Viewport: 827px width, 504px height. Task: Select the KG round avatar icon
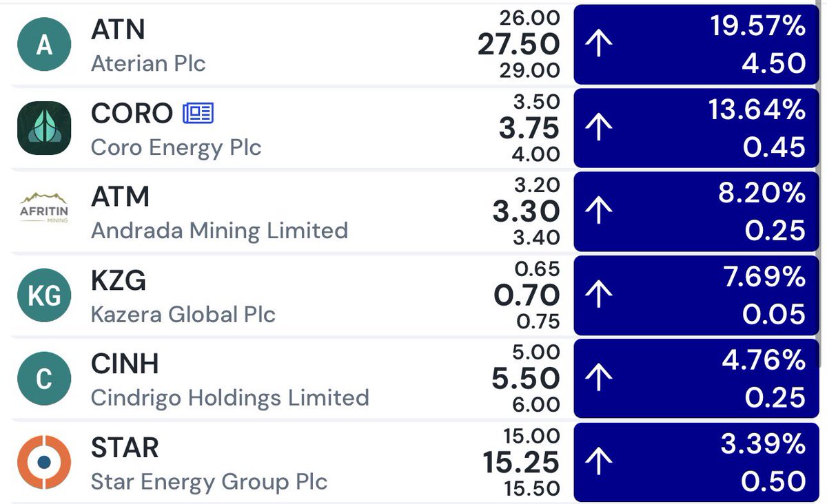pos(44,295)
